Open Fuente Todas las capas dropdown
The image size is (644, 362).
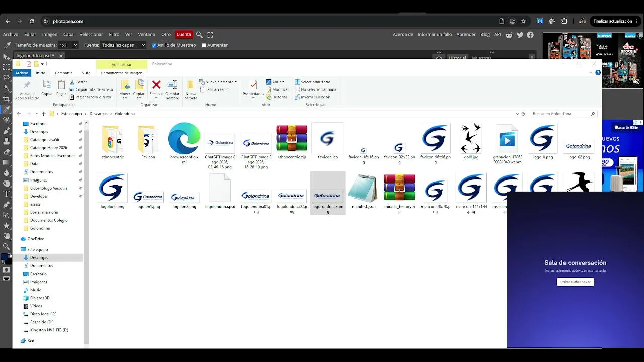[x=123, y=45]
